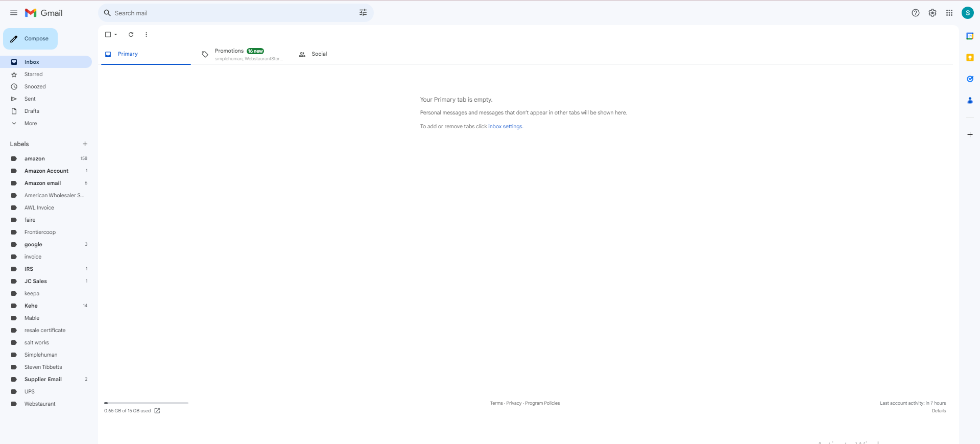Open the Amazon email label
This screenshot has height=444, width=980.
(x=46, y=183)
